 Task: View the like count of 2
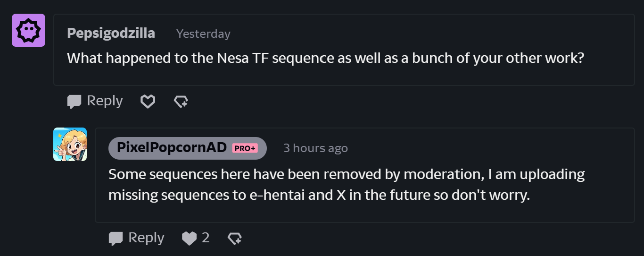click(x=206, y=238)
